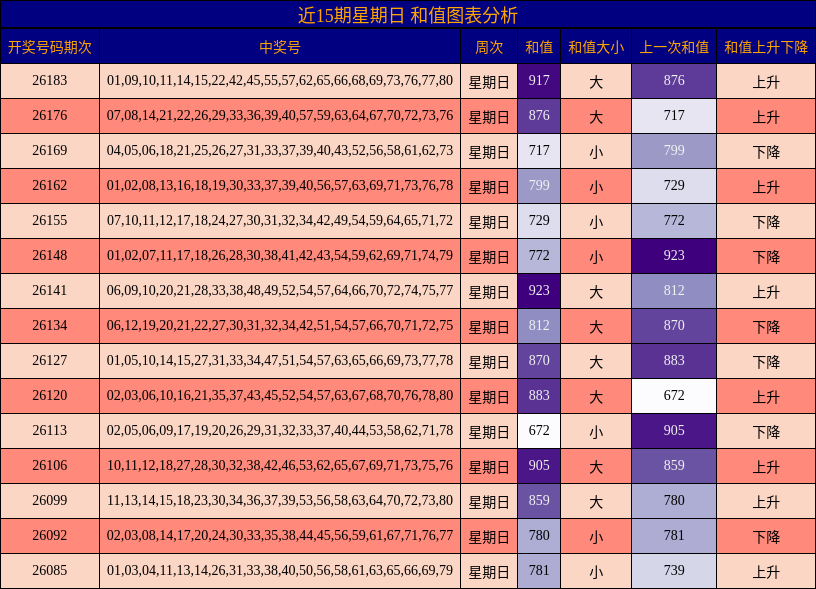Click 大 size cell in row 26099
The height and width of the screenshot is (589, 816).
click(596, 501)
